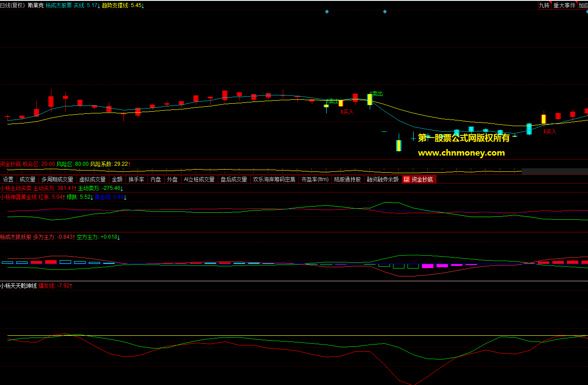Click the 日线(复权) period label
Viewport: 588px width, 385px height.
(x=13, y=6)
